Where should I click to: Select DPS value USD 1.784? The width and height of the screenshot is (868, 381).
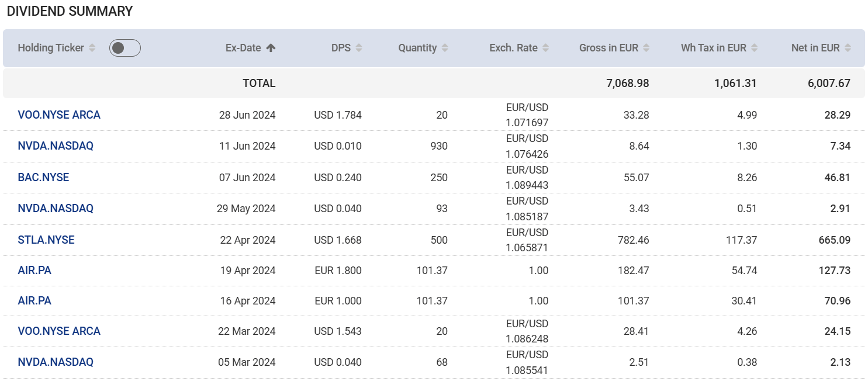coord(338,115)
